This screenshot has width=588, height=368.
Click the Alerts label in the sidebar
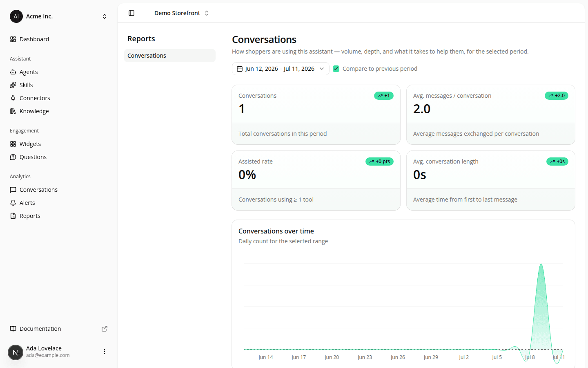[x=27, y=203]
